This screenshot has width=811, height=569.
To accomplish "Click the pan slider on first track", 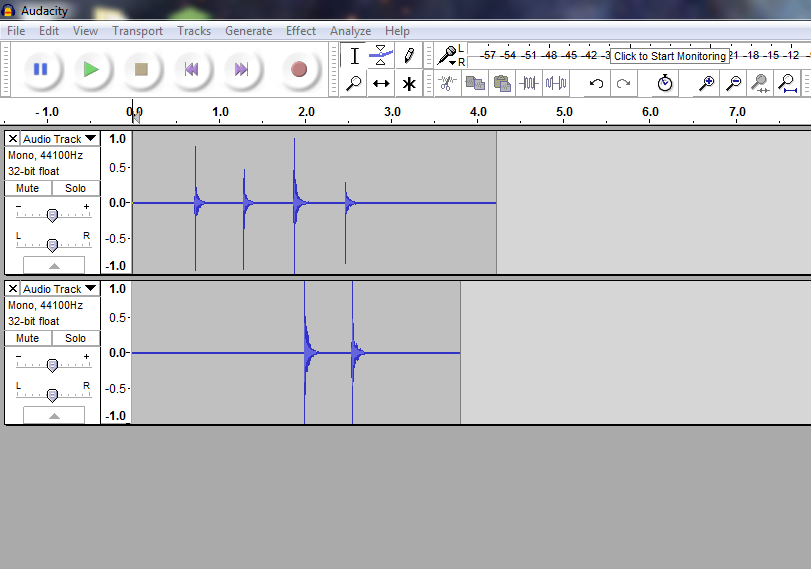I will (x=52, y=245).
